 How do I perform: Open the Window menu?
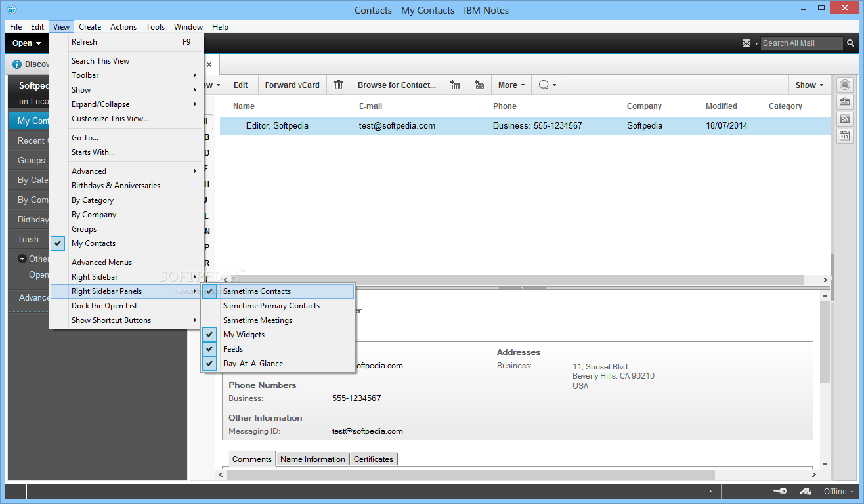tap(188, 27)
